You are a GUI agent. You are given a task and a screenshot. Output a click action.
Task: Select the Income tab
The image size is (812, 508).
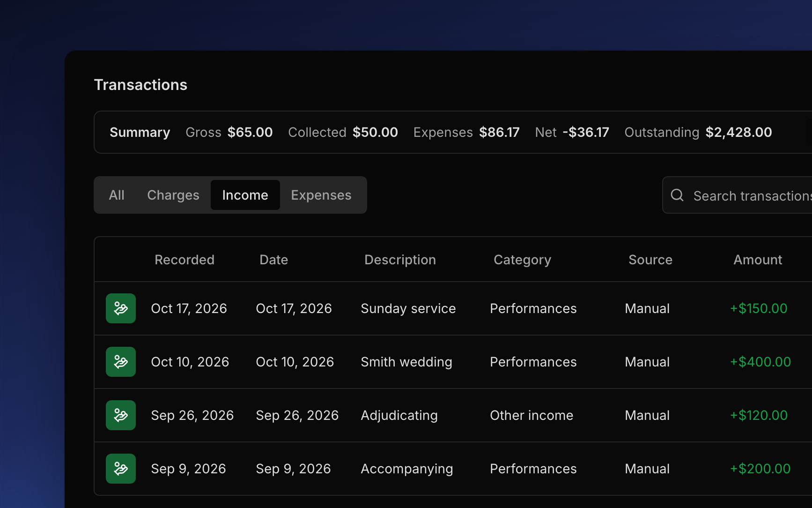[x=245, y=195]
